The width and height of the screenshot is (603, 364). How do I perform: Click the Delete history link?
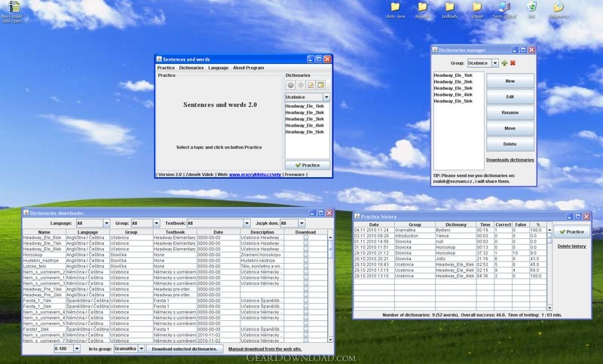572,246
